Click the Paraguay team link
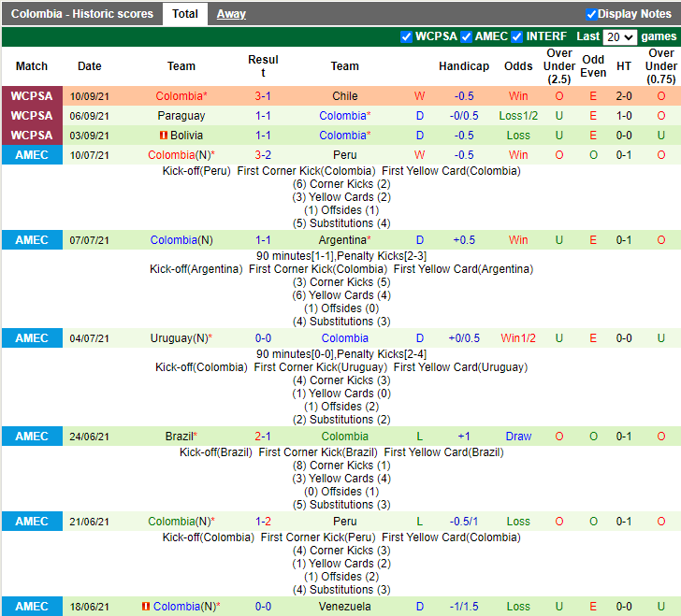Image resolution: width=681 pixels, height=616 pixels. click(181, 116)
